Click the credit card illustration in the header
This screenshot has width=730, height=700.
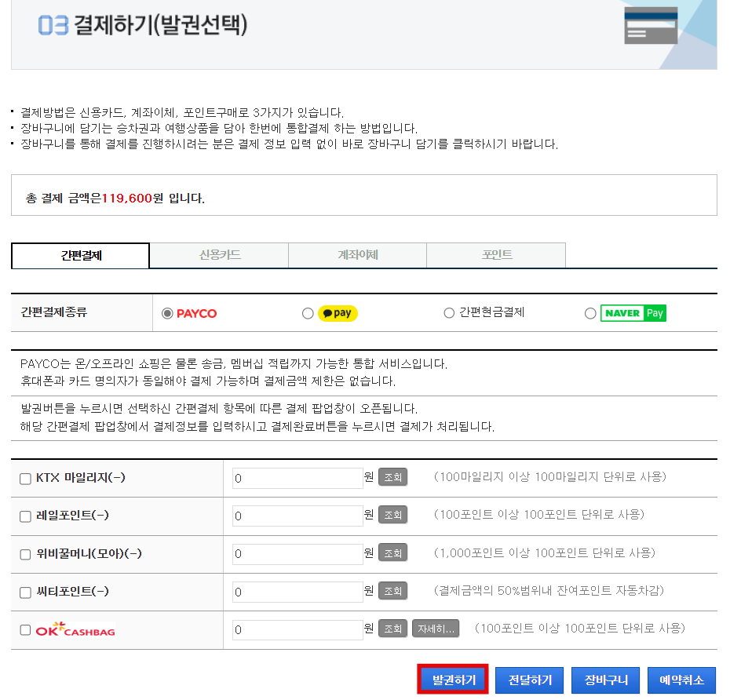(x=650, y=24)
